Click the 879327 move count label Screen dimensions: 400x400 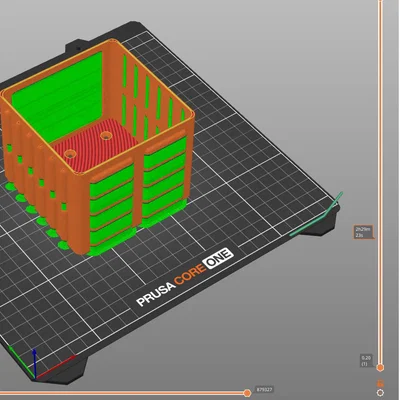tap(264, 389)
